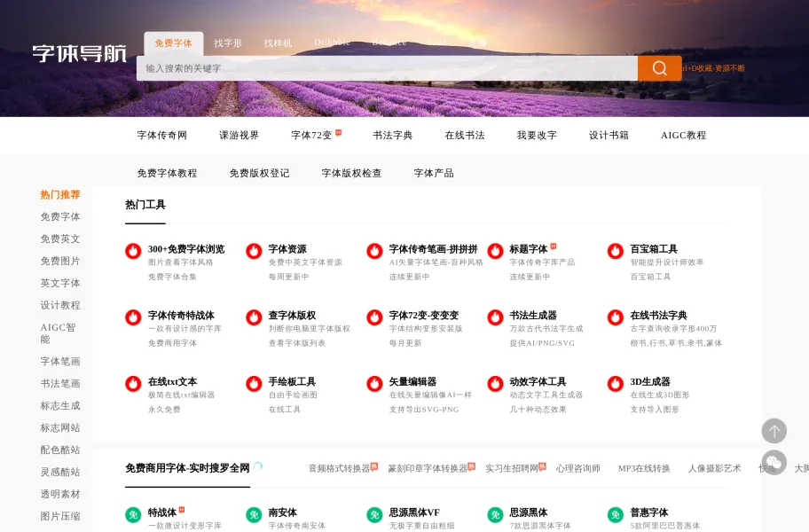Click the flame icon beside 字体资源
Image resolution: width=809 pixels, height=532 pixels.
(x=254, y=251)
